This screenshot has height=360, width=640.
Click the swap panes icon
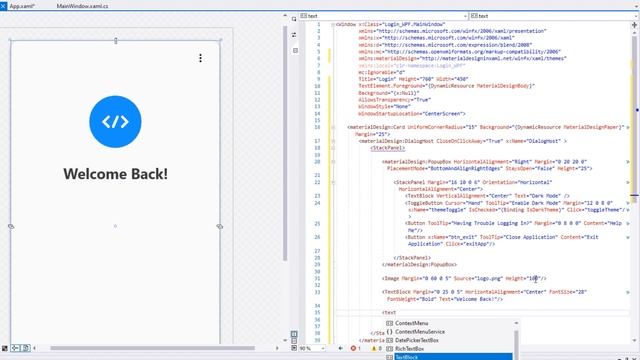(294, 35)
